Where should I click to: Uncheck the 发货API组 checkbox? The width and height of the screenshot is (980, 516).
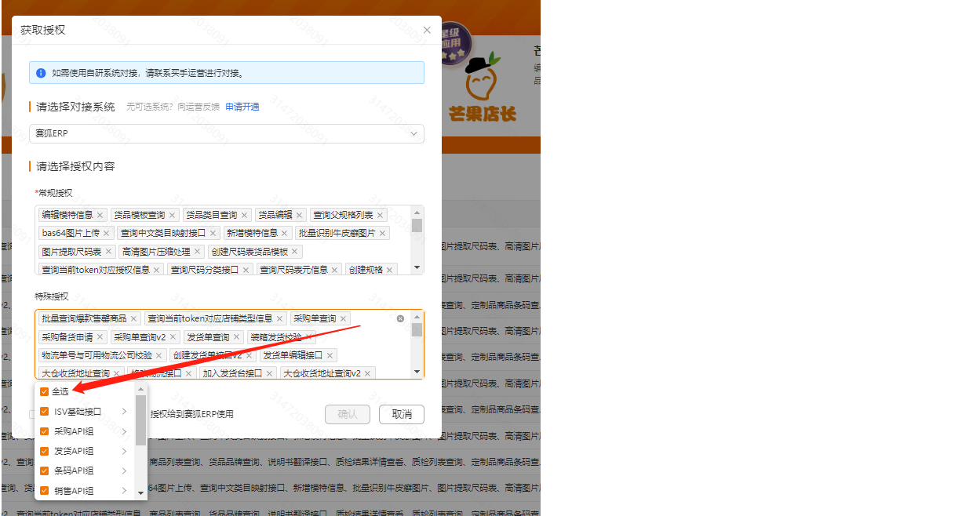[x=44, y=451]
